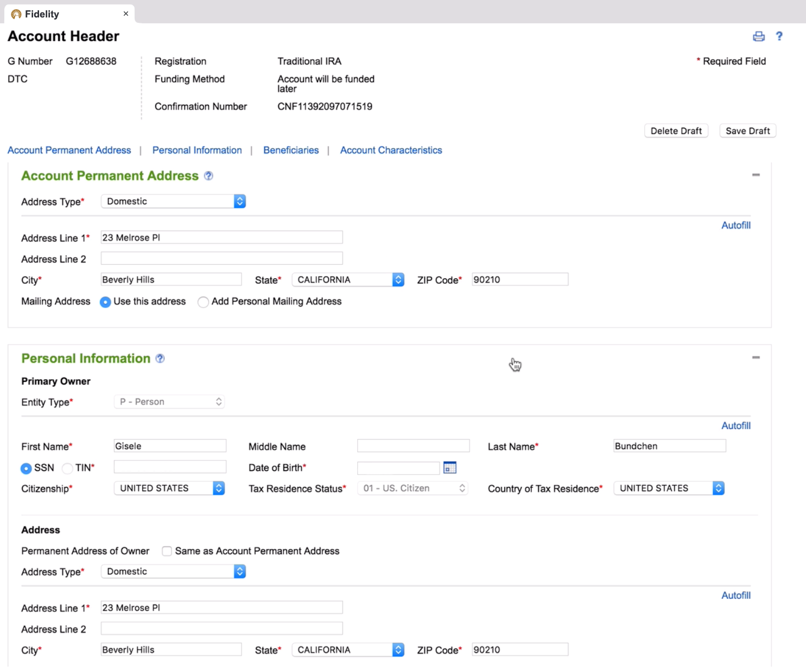Click ZIP Code field in owner Address section

pos(520,650)
